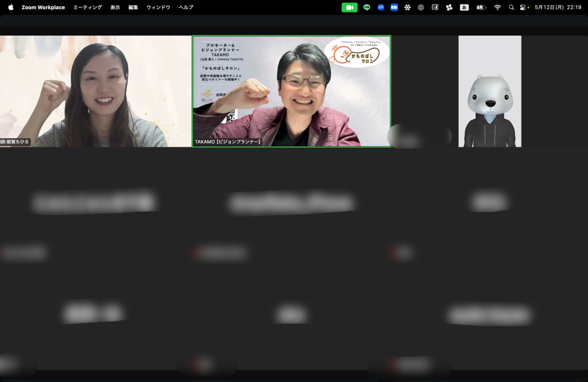This screenshot has height=382, width=588.
Task: Open Control Center toggles icon
Action: coord(524,7)
